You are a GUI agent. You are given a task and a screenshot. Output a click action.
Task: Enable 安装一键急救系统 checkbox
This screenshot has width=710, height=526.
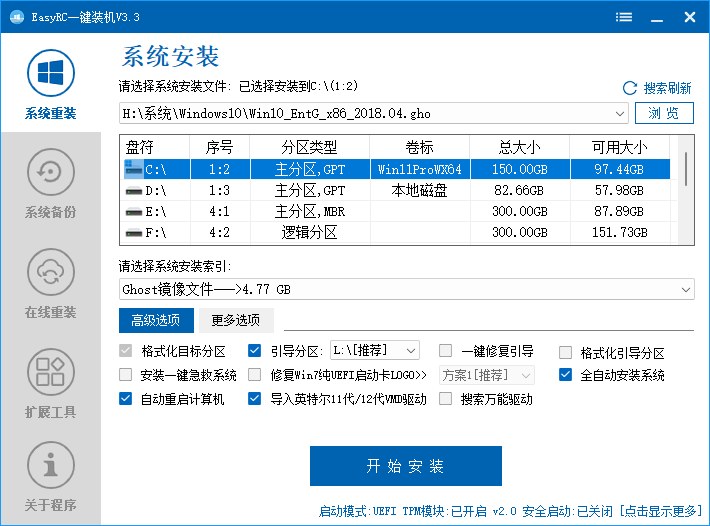click(x=125, y=375)
